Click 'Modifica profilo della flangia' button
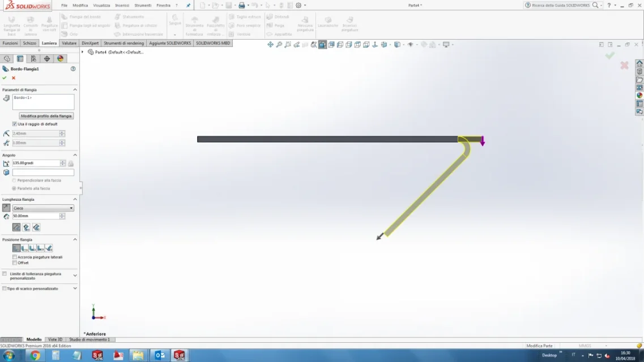Image resolution: width=644 pixels, height=362 pixels. pyautogui.click(x=46, y=116)
